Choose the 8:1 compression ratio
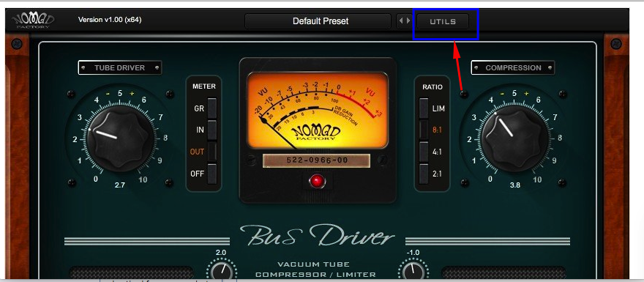This screenshot has height=282, width=644. click(424, 130)
